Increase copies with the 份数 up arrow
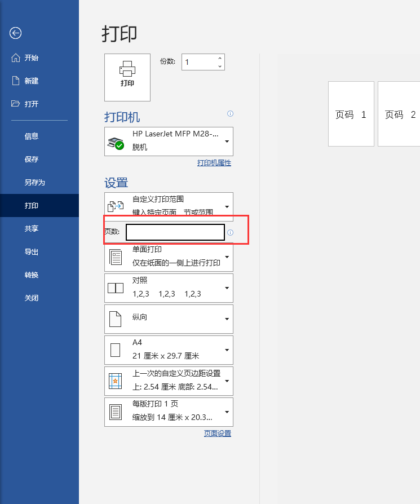The width and height of the screenshot is (420, 504). [220, 59]
